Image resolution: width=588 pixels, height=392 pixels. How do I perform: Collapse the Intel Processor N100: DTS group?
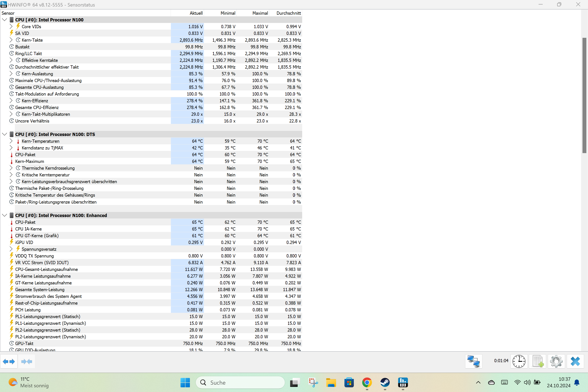[4, 134]
